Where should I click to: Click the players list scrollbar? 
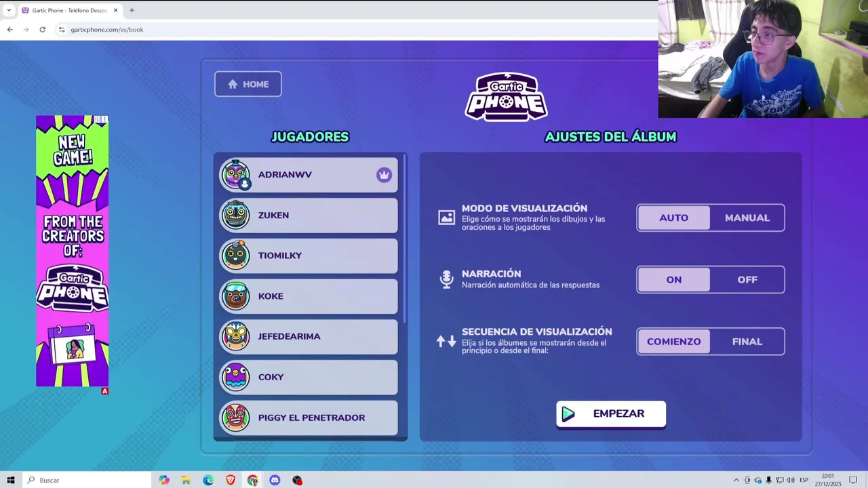pos(405,239)
